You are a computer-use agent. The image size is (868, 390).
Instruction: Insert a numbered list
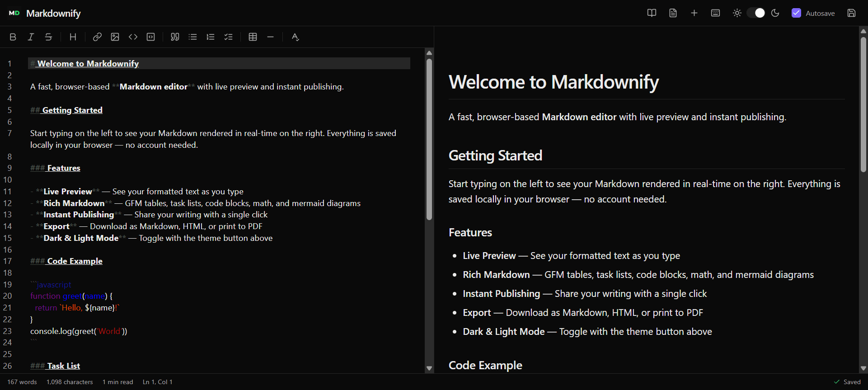[211, 37]
